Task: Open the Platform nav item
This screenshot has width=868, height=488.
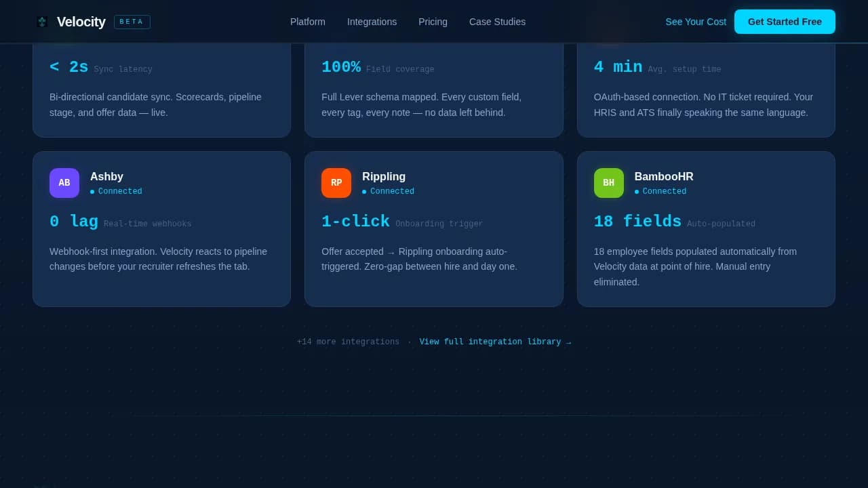Action: (308, 22)
